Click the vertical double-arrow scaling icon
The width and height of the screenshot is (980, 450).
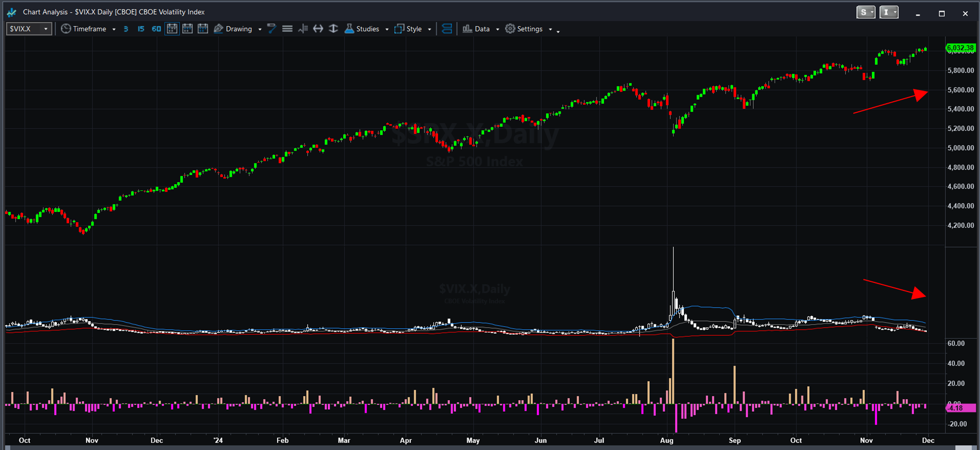tap(333, 29)
